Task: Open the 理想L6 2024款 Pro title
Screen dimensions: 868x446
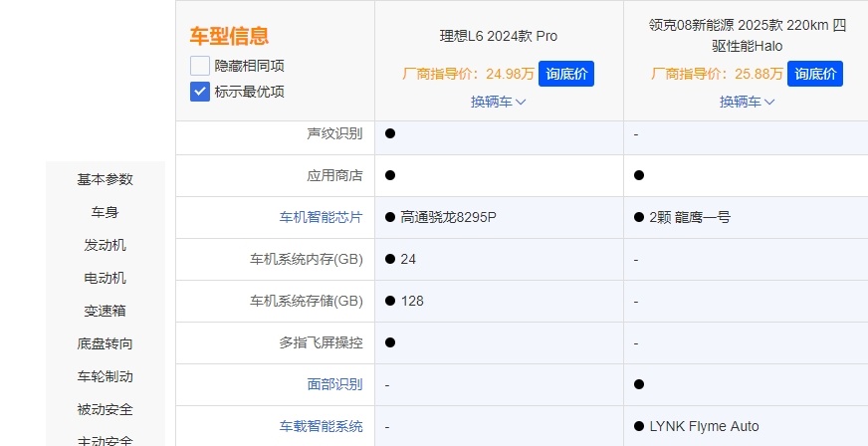Action: tap(499, 36)
